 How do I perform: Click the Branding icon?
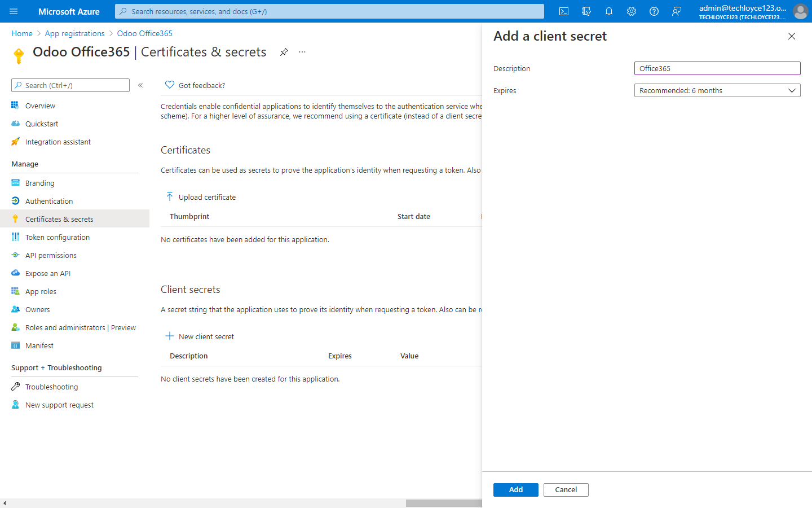pos(15,183)
